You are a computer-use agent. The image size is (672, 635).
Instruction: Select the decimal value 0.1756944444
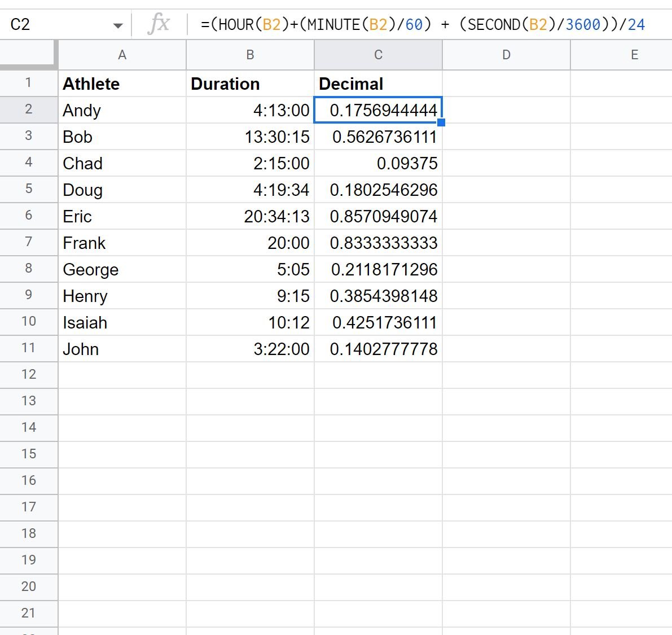coord(379,110)
